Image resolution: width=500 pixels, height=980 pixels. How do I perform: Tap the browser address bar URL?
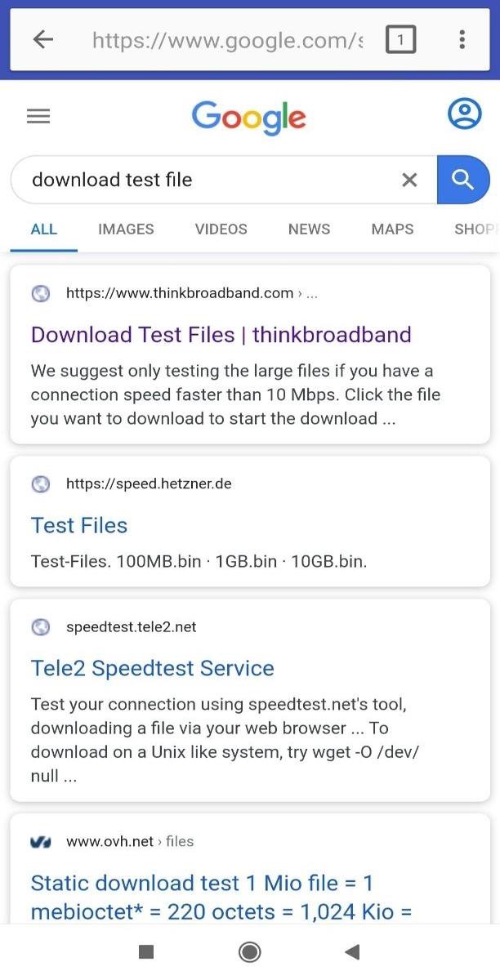227,39
